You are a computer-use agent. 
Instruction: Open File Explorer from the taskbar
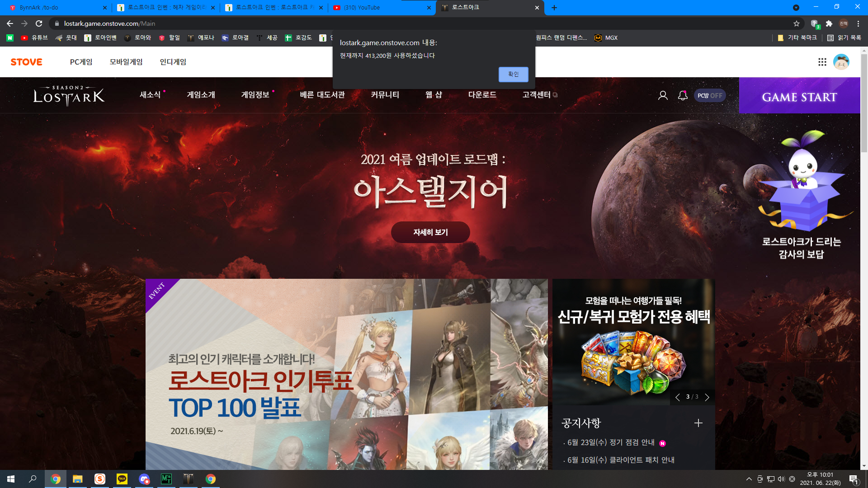[x=78, y=479]
